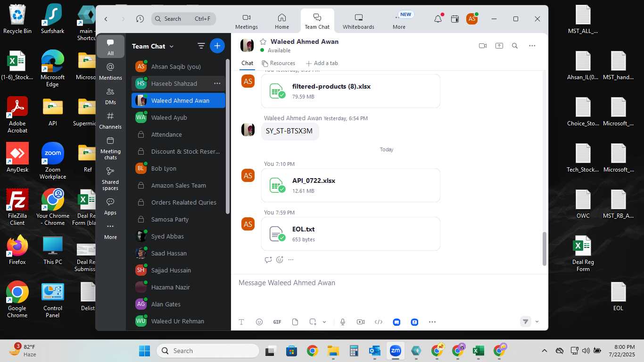The height and width of the screenshot is (362, 644).
Task: Open the calendar icon in top bar
Action: click(x=455, y=19)
